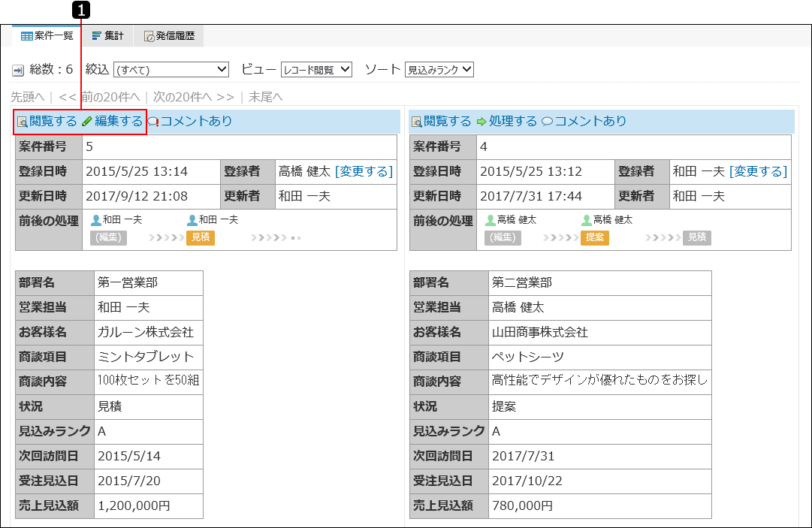The height and width of the screenshot is (528, 812).
Task: Open the ビュー レコード閲覧 dropdown
Action: point(316,69)
